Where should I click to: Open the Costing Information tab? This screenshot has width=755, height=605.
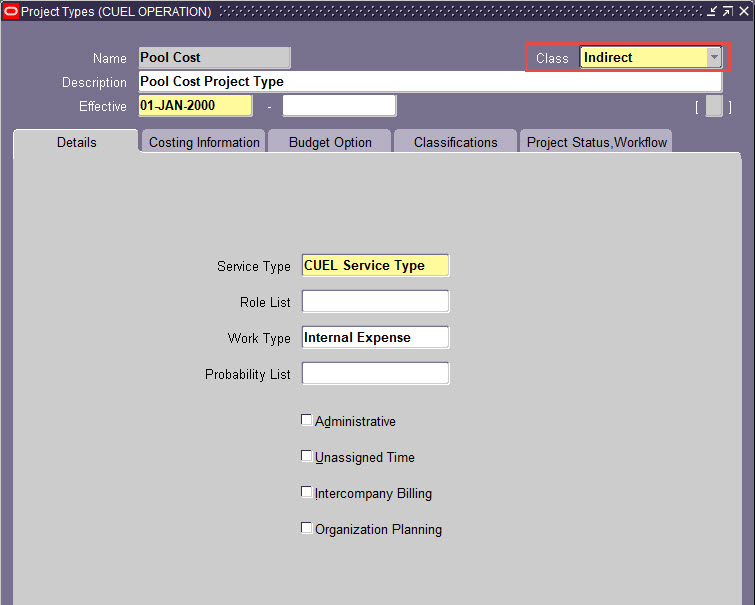point(204,142)
